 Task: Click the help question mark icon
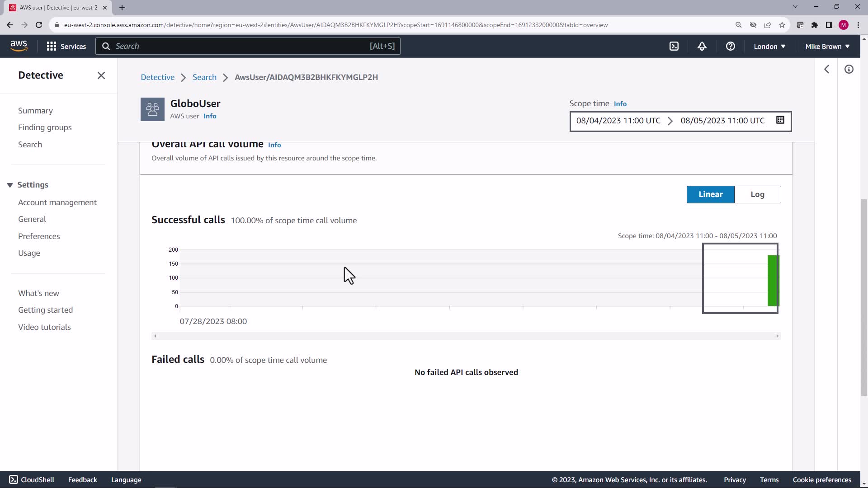[x=730, y=46]
